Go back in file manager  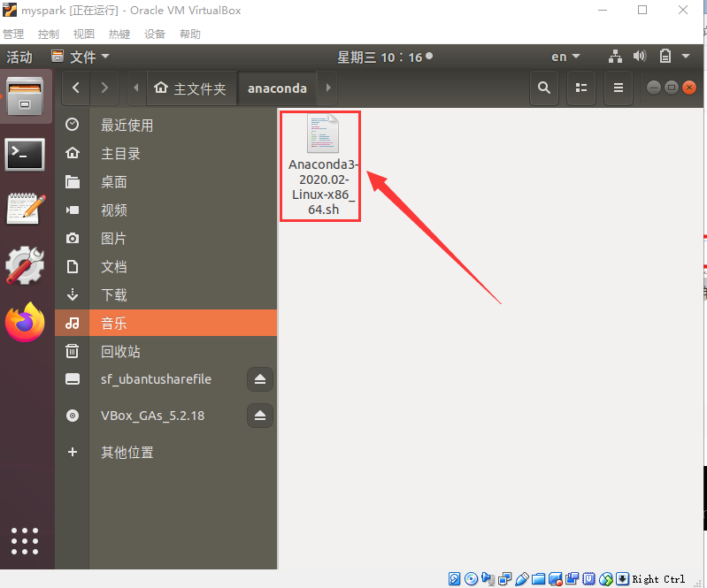point(76,88)
